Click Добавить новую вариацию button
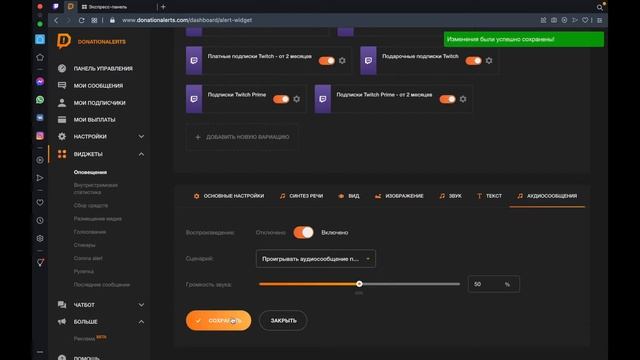 (242, 137)
